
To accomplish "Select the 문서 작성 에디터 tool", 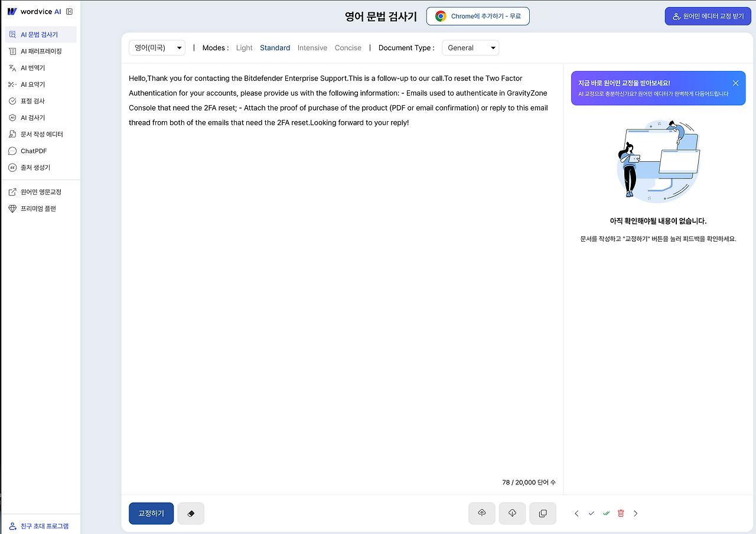I will (40, 133).
